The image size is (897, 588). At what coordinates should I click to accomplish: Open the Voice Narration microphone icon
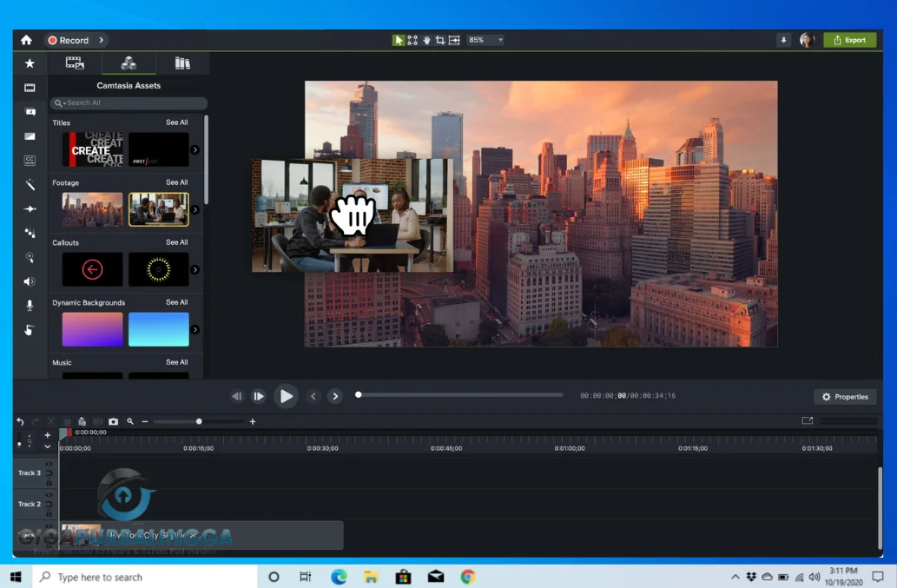tap(30, 306)
